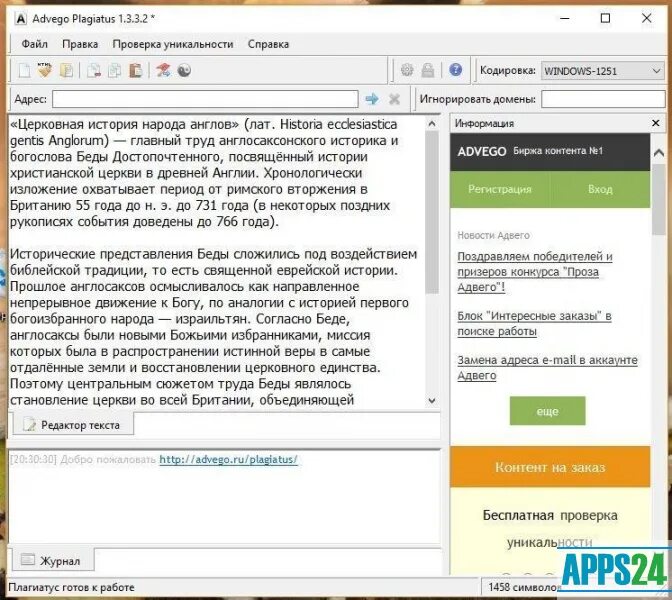Switch to the Редактор текста tab
This screenshot has height=600, width=672.
pyautogui.click(x=73, y=425)
